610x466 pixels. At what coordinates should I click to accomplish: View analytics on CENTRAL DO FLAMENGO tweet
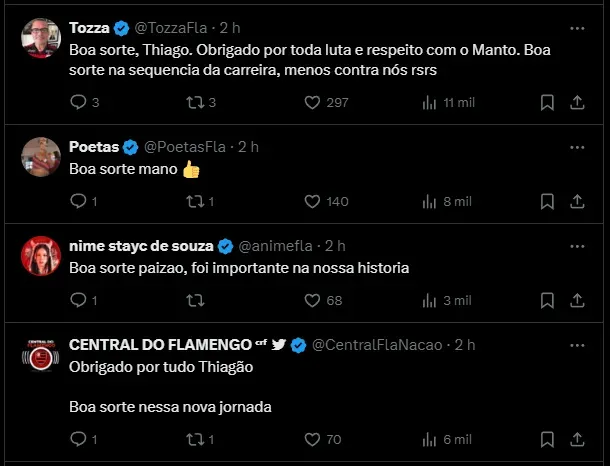coord(431,439)
